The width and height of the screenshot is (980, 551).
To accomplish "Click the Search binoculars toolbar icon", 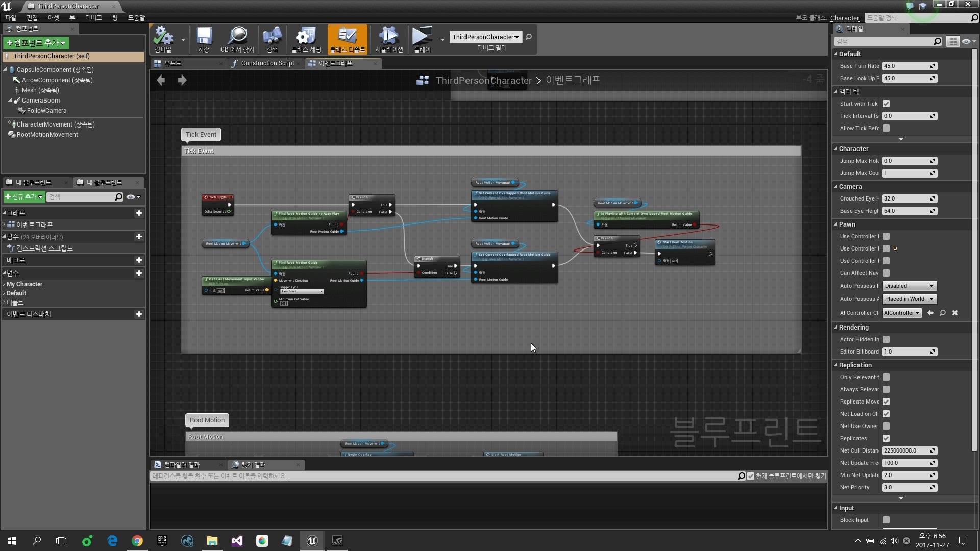I will click(x=272, y=36).
